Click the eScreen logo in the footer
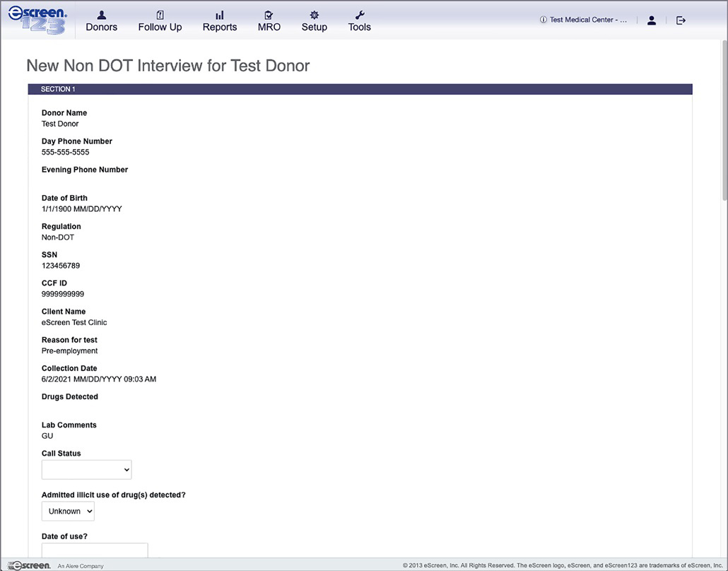Image resolution: width=728 pixels, height=571 pixels. click(30, 565)
